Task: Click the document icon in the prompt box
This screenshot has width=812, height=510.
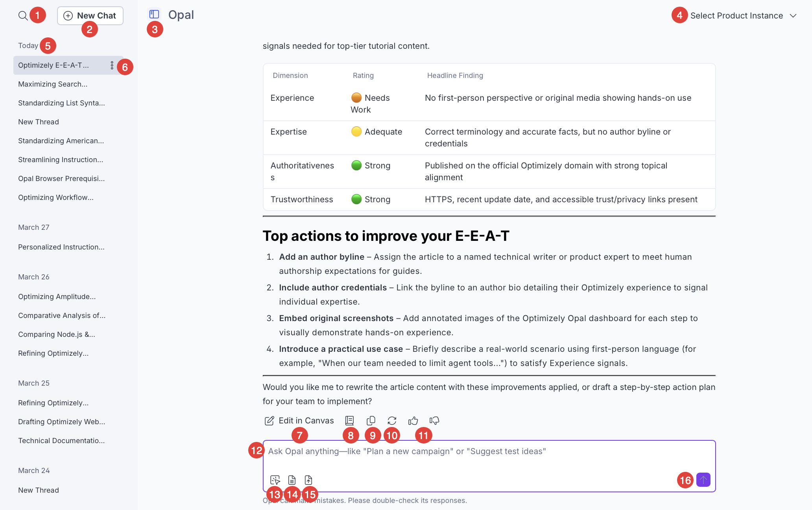Action: (292, 480)
